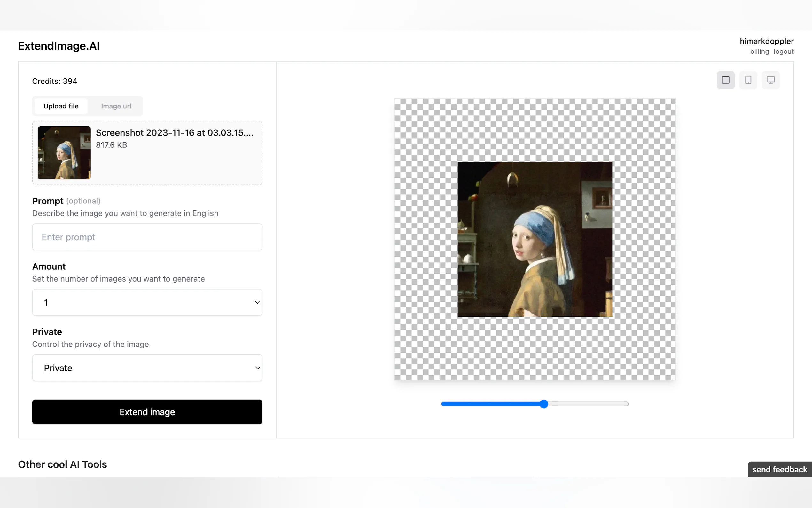Expand the chevron on the amount selector
This screenshot has height=508, width=812.
click(257, 302)
